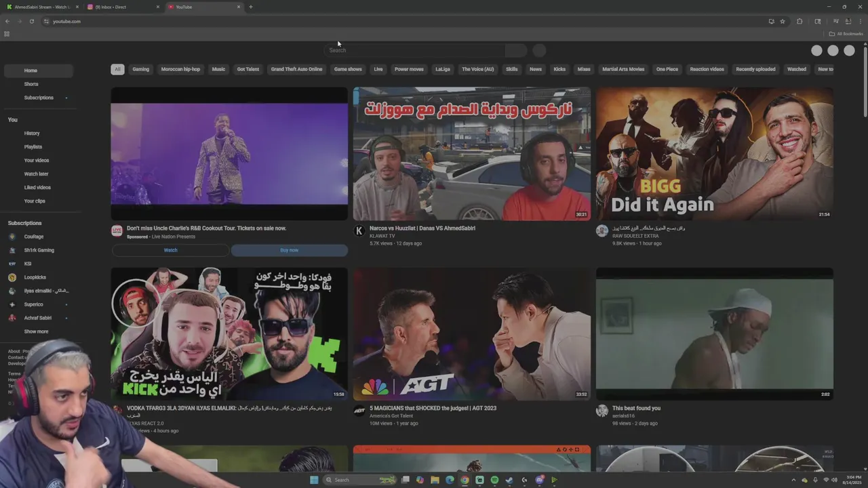Open This beat found you title
Screen dimensions: 868x488
pyautogui.click(x=636, y=408)
